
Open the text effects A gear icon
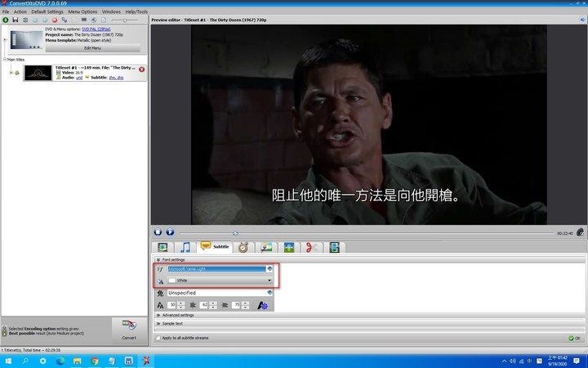pyautogui.click(x=262, y=305)
